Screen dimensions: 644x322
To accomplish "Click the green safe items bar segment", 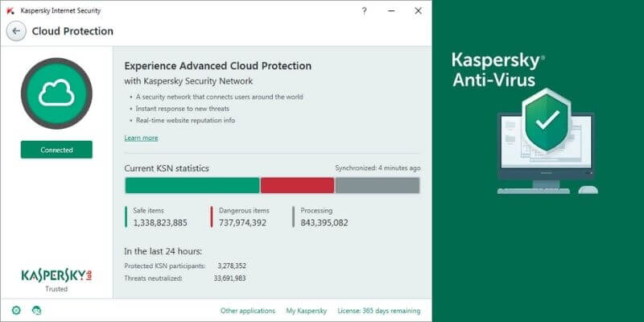I will [192, 185].
